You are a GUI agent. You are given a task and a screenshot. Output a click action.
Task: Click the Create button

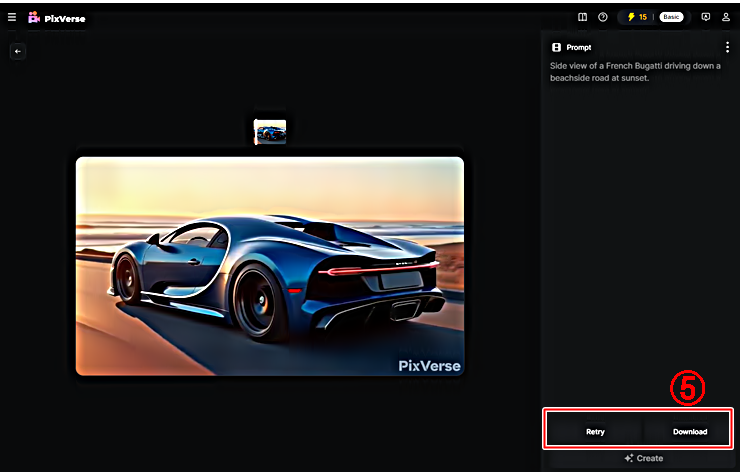pyautogui.click(x=644, y=458)
